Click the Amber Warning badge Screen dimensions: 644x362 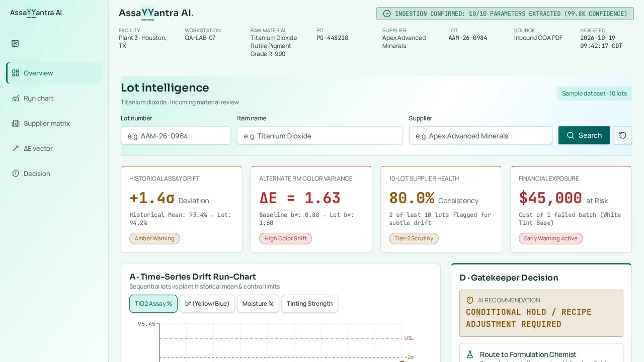click(x=154, y=238)
